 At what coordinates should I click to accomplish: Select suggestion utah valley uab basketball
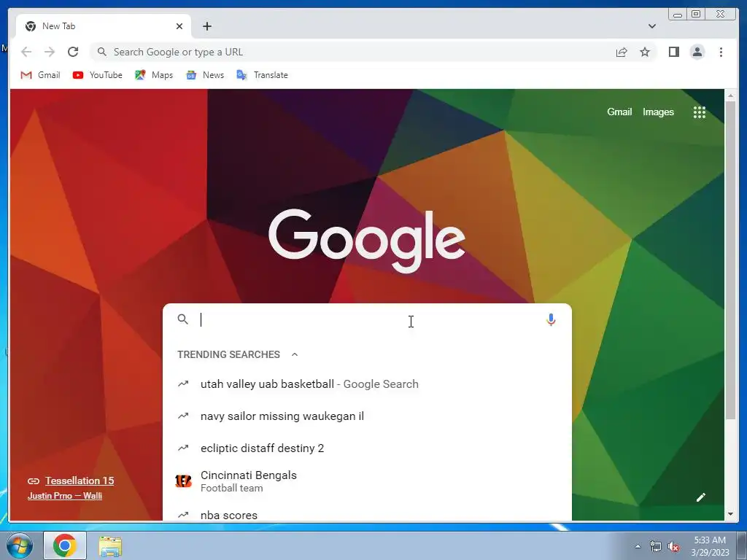point(367,384)
